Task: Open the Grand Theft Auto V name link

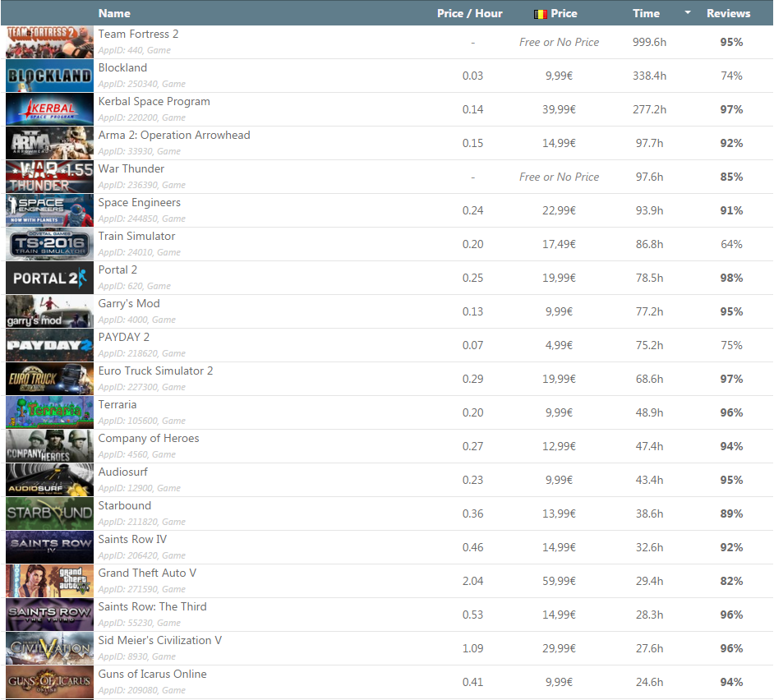Action: click(x=147, y=573)
